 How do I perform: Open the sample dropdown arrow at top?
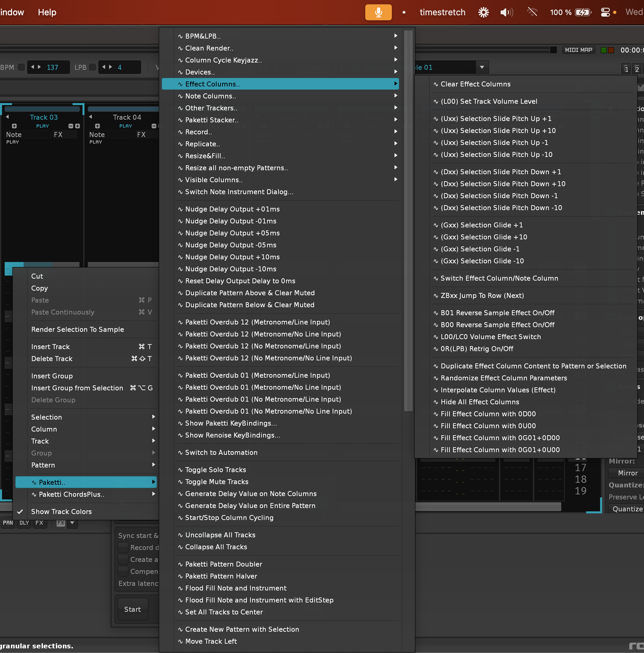[x=482, y=67]
